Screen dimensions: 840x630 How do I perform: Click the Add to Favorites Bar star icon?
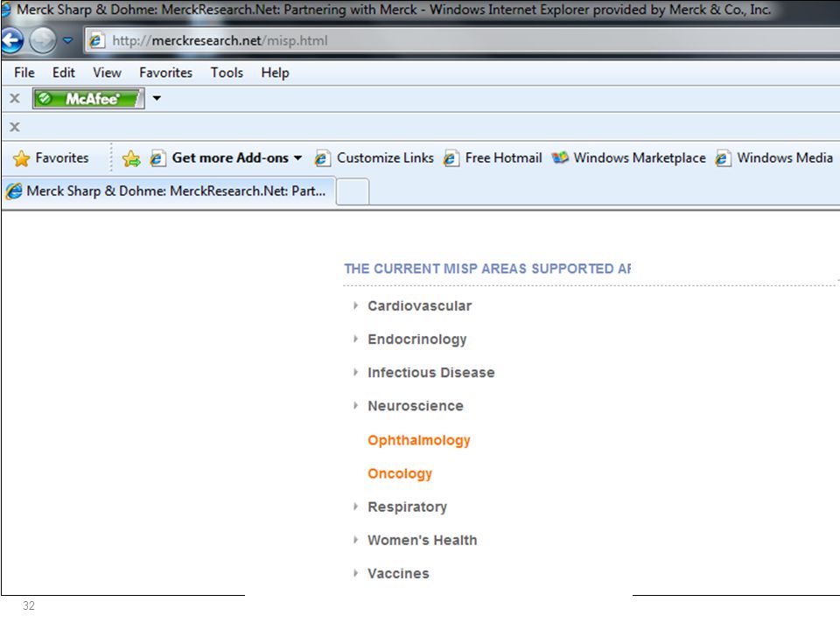tap(130, 158)
